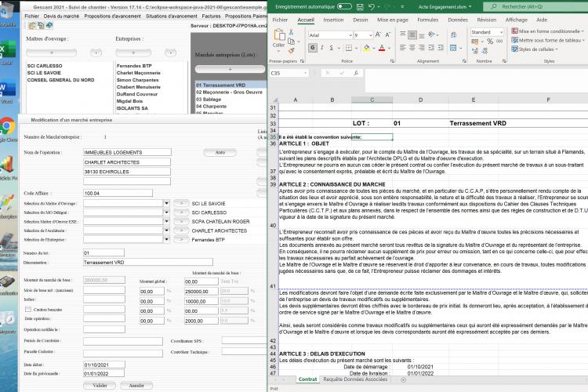Open Devis du marché menu in Gescant

point(61,16)
